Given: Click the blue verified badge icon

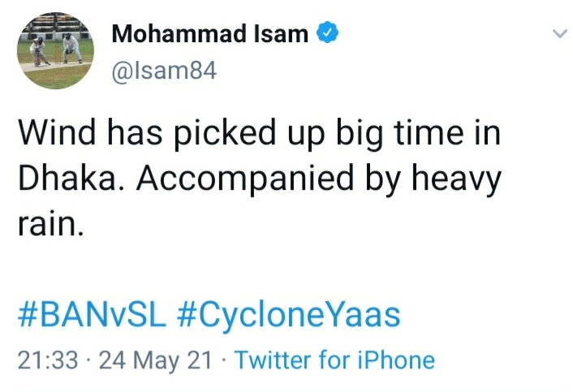Looking at the screenshot, I should point(327,32).
